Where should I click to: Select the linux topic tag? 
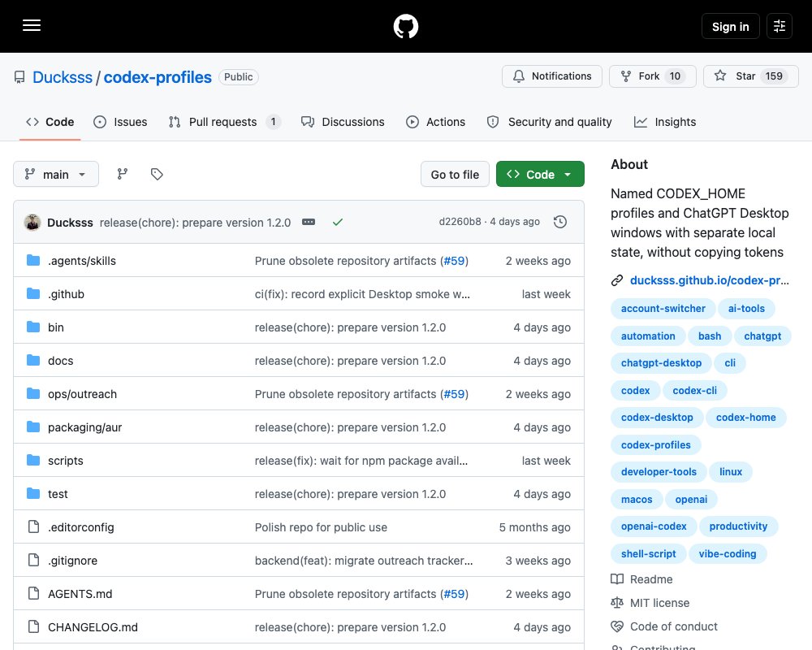point(731,472)
